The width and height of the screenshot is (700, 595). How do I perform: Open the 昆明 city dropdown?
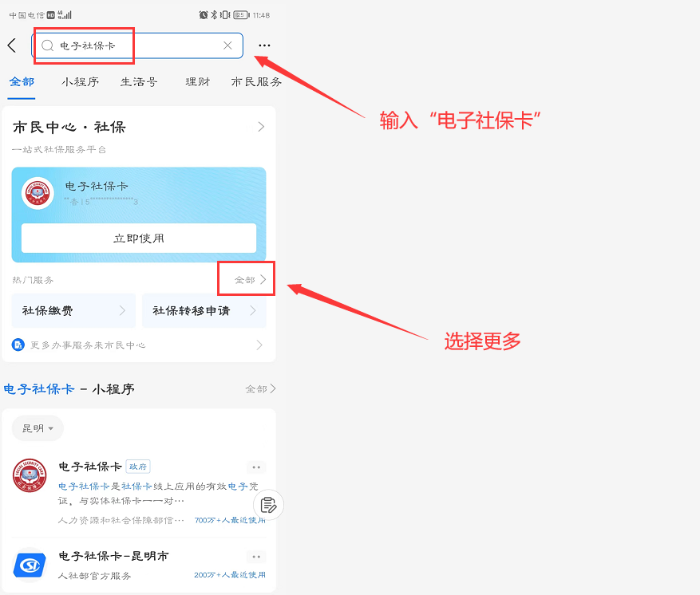(x=38, y=428)
